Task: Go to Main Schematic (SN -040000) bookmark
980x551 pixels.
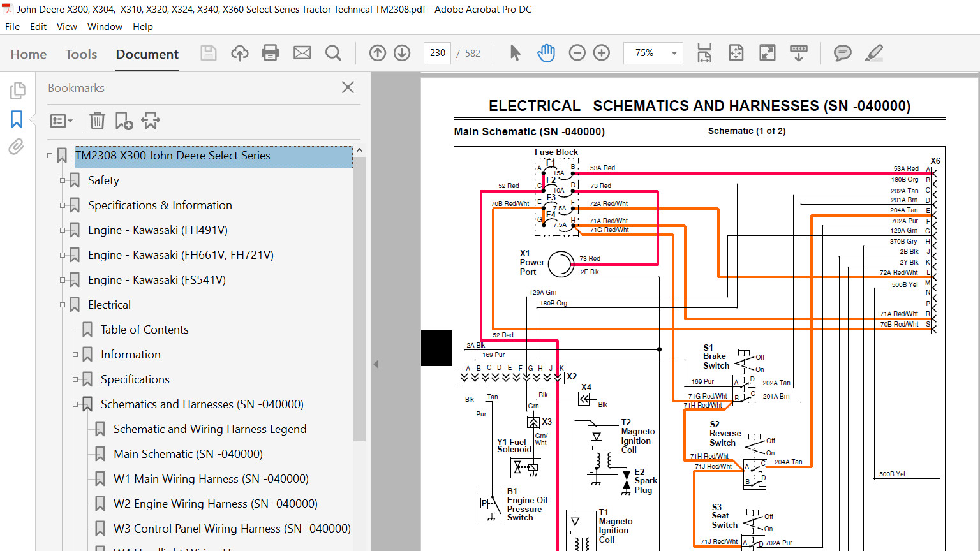Action: click(x=188, y=454)
